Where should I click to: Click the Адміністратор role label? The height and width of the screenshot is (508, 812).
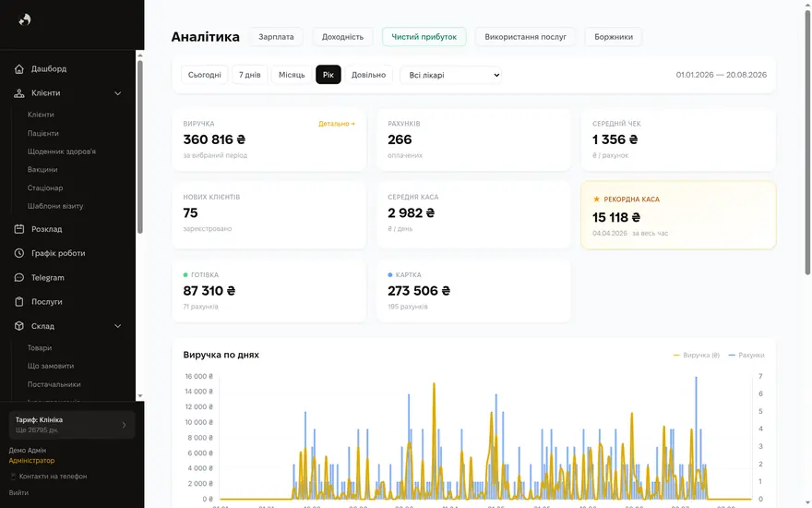tap(31, 460)
